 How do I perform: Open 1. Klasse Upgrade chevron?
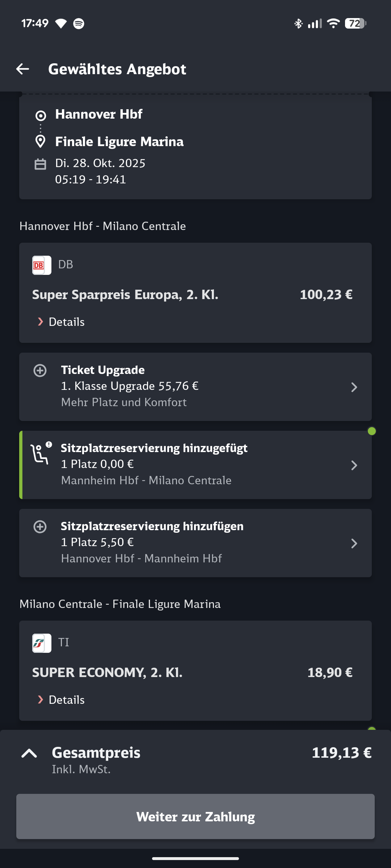pos(354,387)
